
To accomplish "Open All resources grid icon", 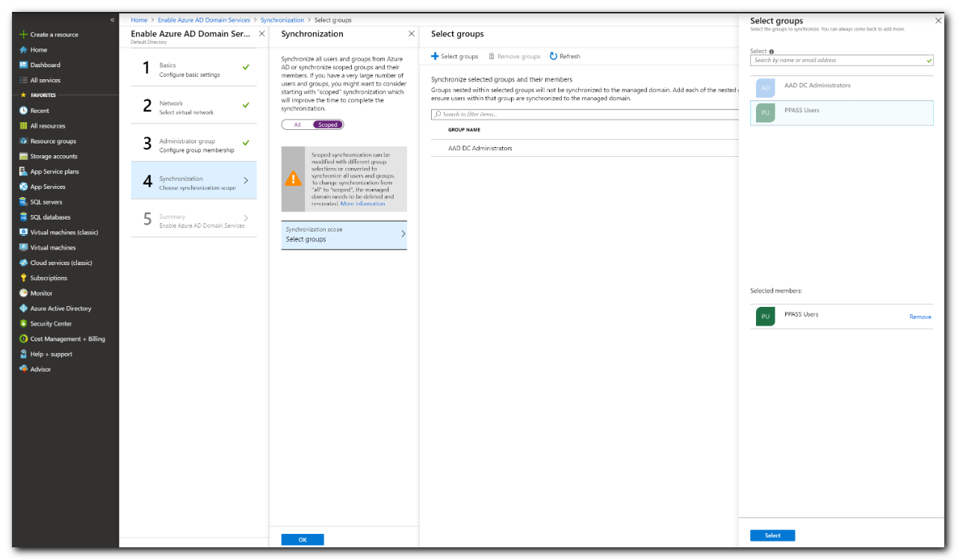I will (x=23, y=125).
